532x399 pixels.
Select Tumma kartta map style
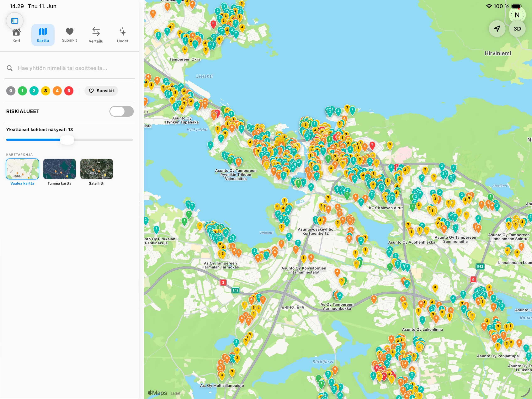point(59,172)
